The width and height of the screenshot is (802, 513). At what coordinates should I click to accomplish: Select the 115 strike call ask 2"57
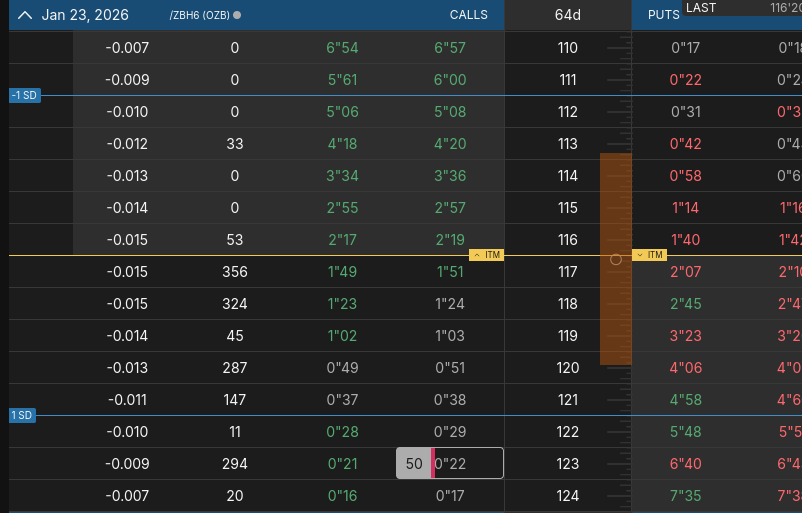point(450,208)
